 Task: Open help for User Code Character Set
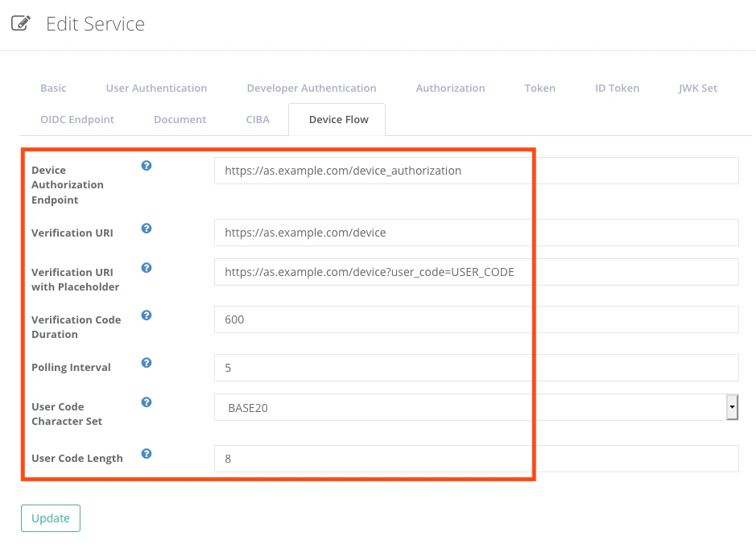(146, 402)
